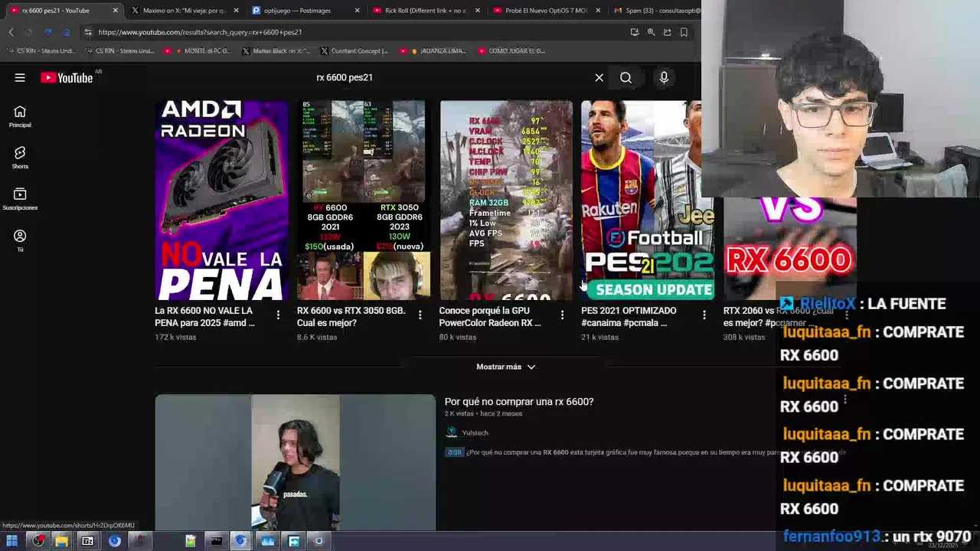Open the YouTube hamburger guide menu
Screen dimensions: 980x551
coord(20,77)
